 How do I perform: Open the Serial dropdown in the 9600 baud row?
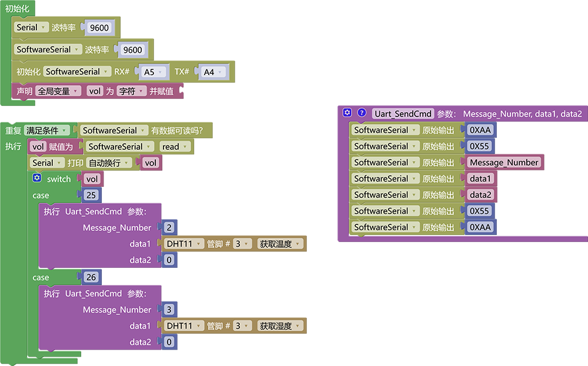click(32, 28)
